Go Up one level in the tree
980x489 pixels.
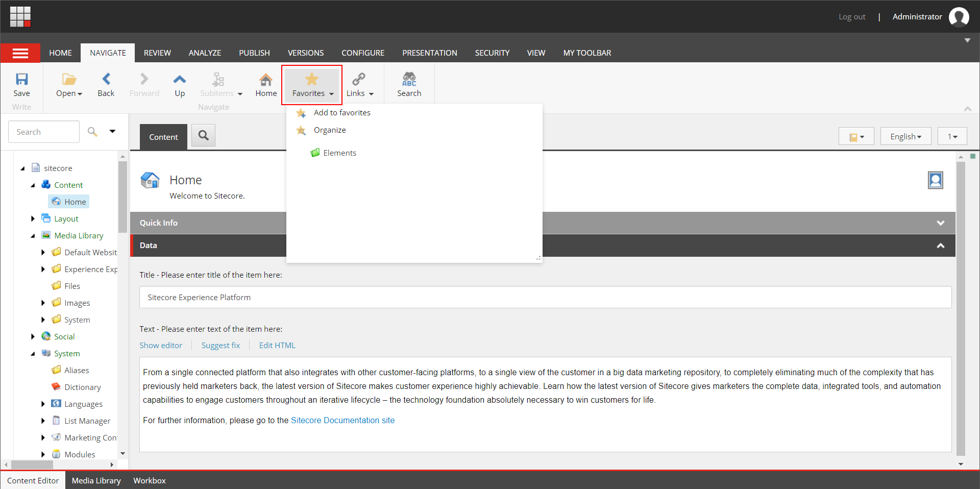(x=180, y=79)
